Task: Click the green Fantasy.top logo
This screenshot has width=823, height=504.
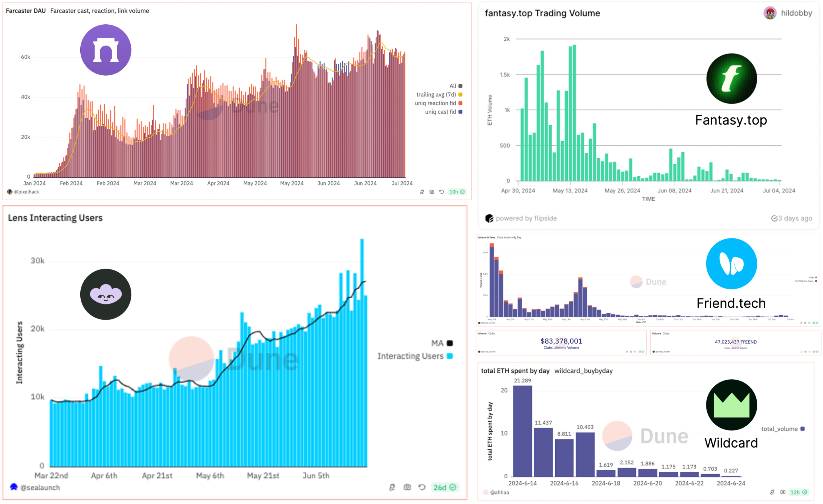Action: 731,78
